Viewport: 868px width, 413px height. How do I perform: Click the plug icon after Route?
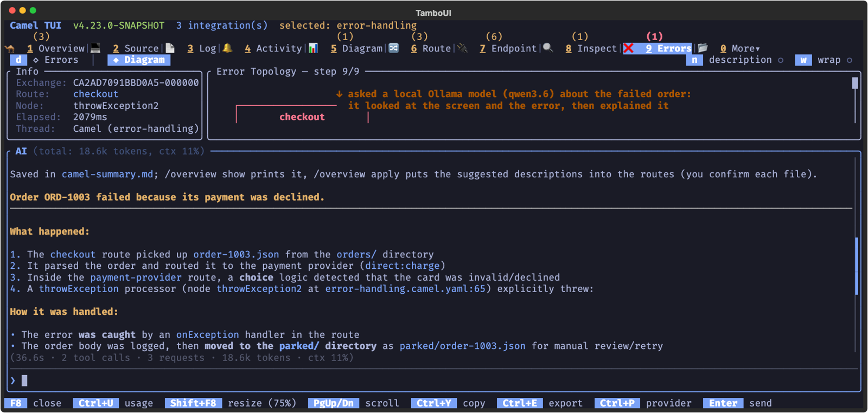click(462, 48)
